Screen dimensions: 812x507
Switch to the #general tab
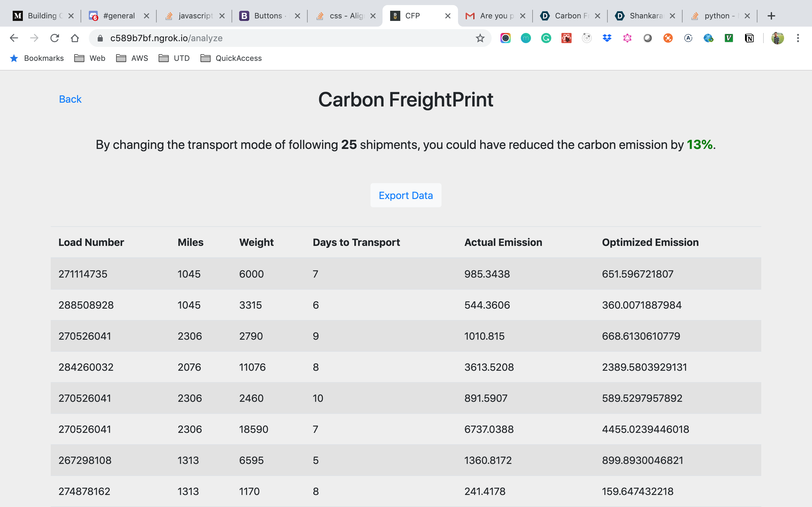(119, 16)
